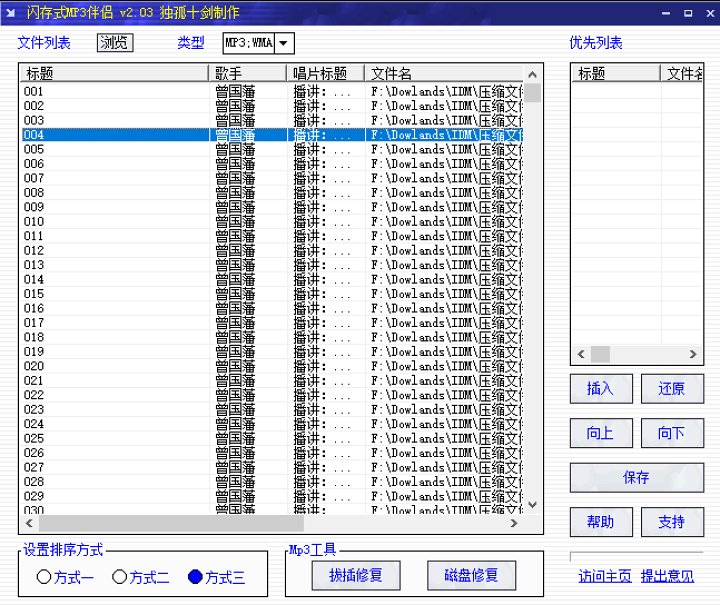The height and width of the screenshot is (605, 720).
Task: Click priority list scroll right arrow
Action: (x=693, y=354)
